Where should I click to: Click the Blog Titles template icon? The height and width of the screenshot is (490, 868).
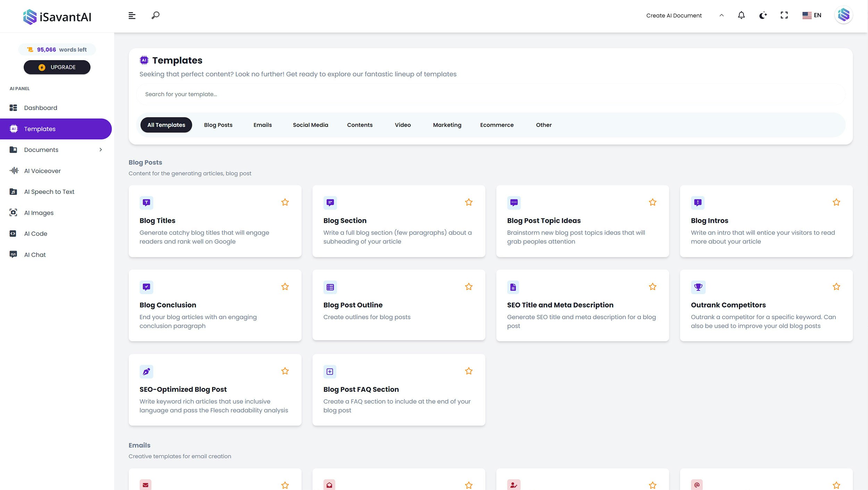pyautogui.click(x=146, y=203)
